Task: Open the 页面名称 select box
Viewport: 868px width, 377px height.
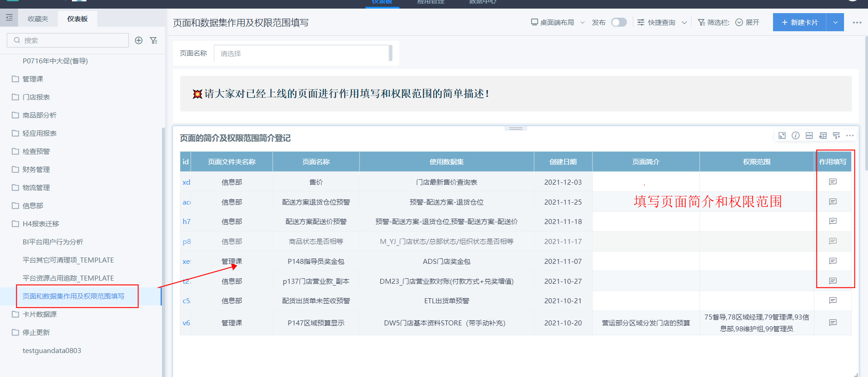Action: (303, 53)
